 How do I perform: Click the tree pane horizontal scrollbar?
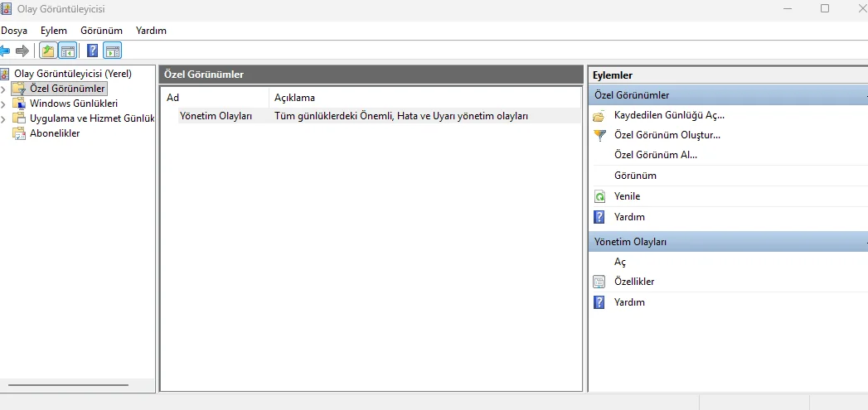click(69, 385)
